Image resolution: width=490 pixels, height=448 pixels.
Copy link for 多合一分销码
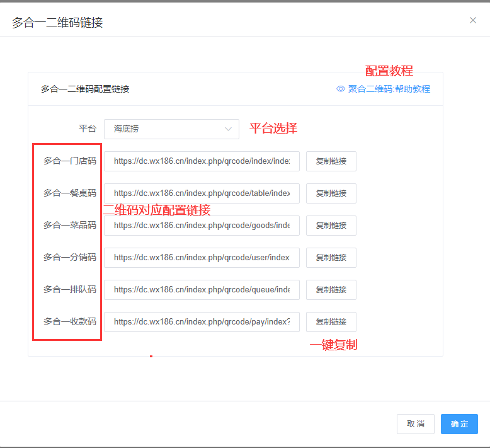(331, 258)
